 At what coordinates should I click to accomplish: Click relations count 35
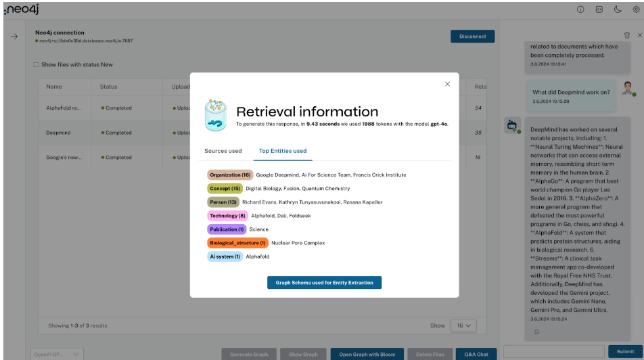478,133
